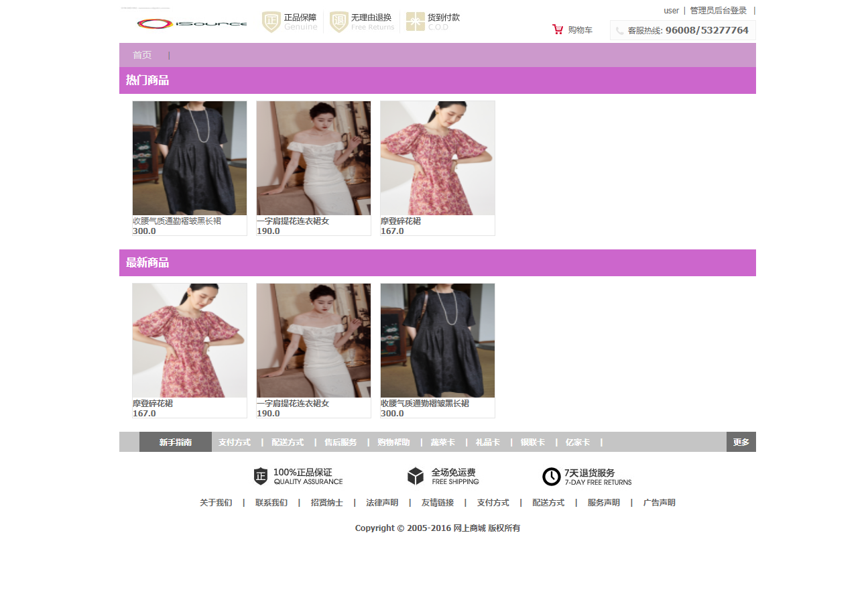The width and height of the screenshot is (868, 592).
Task: Click the C.O.D gift box icon
Action: [416, 22]
